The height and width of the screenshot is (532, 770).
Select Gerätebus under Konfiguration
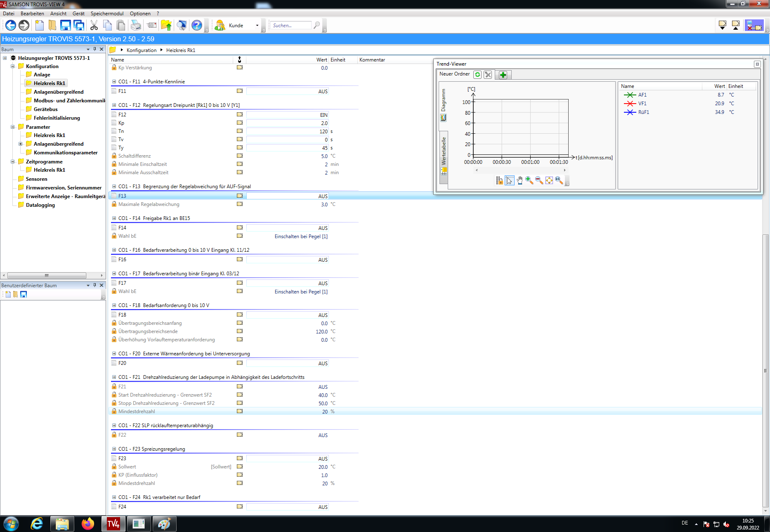click(x=45, y=109)
